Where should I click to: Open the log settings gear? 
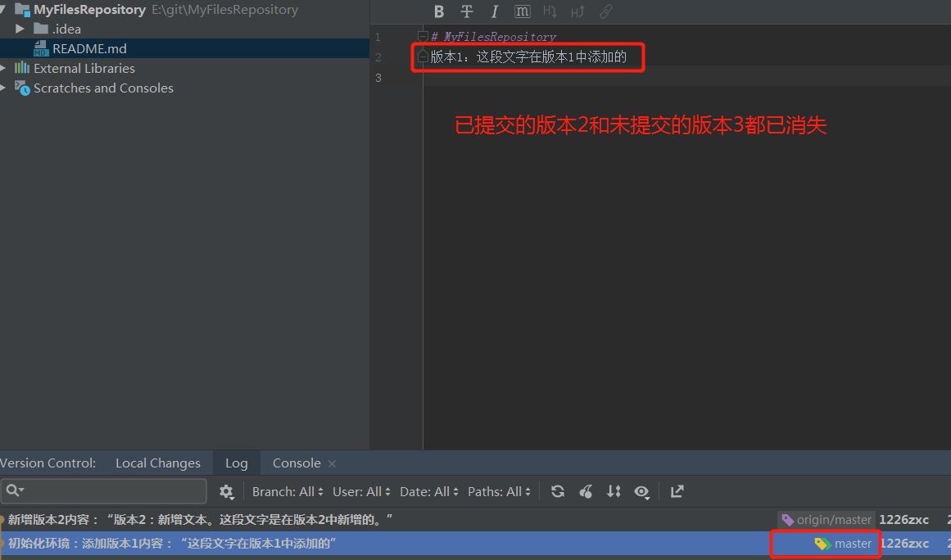226,491
